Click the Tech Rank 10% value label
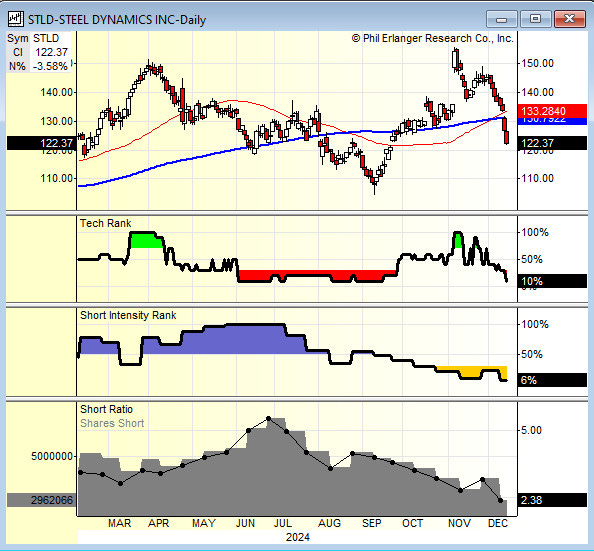The image size is (594, 551). (552, 281)
